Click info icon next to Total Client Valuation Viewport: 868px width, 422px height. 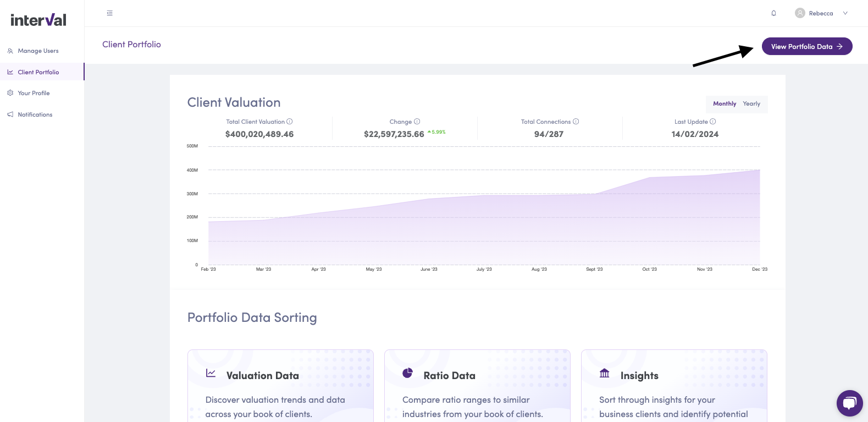tap(290, 122)
